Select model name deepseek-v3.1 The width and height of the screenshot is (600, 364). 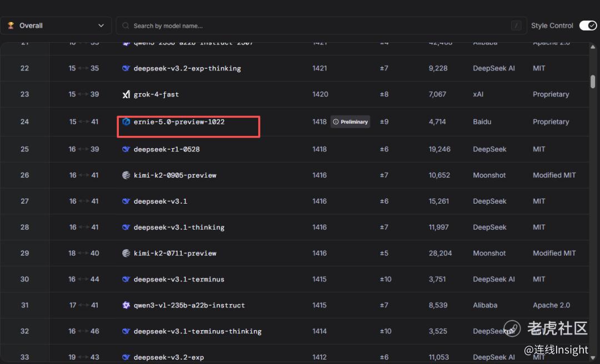[x=161, y=201]
